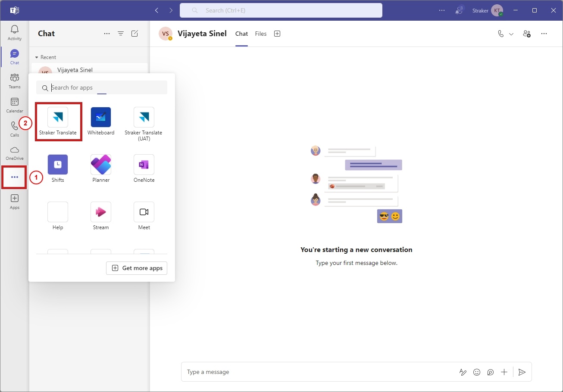Add a new tab with plus icon
Viewport: 563px width, 392px height.
click(277, 34)
